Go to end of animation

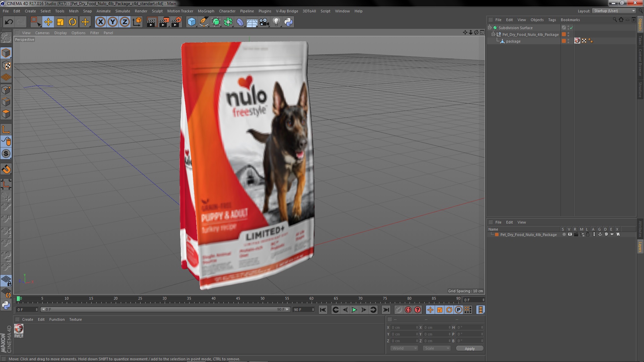coord(386,310)
